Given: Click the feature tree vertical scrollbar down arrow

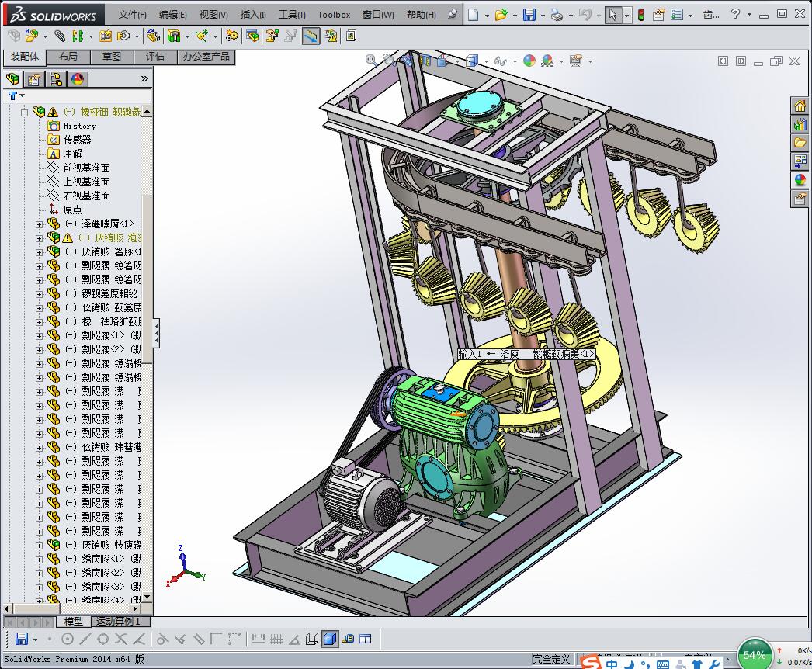Looking at the screenshot, I should (147, 597).
